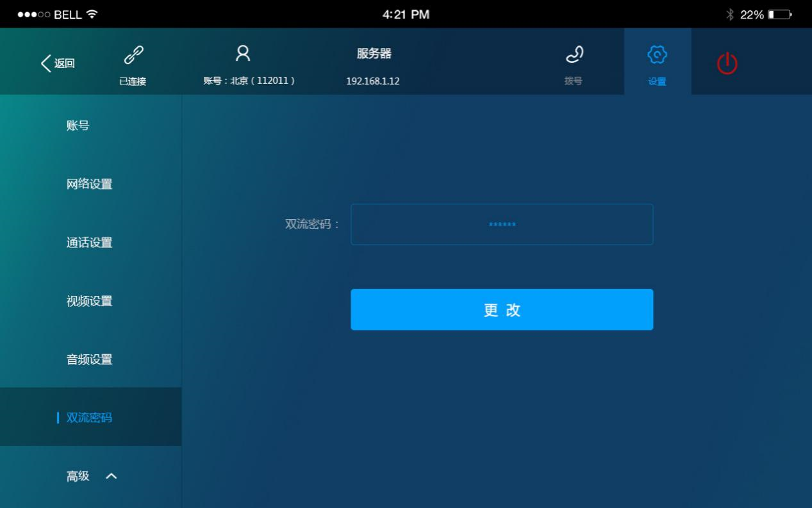Open 视频设置 from the sidebar
Screen dimensions: 812x508
[89, 300]
